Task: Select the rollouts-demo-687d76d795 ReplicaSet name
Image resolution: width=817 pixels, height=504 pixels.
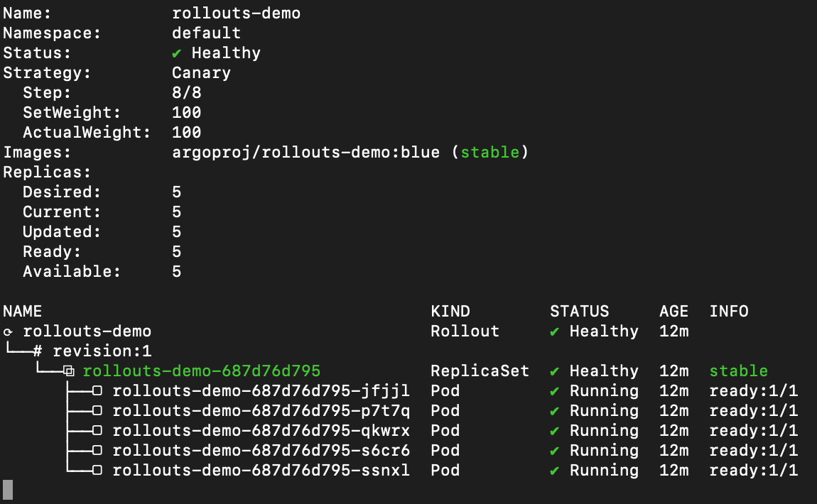Action: coord(202,371)
